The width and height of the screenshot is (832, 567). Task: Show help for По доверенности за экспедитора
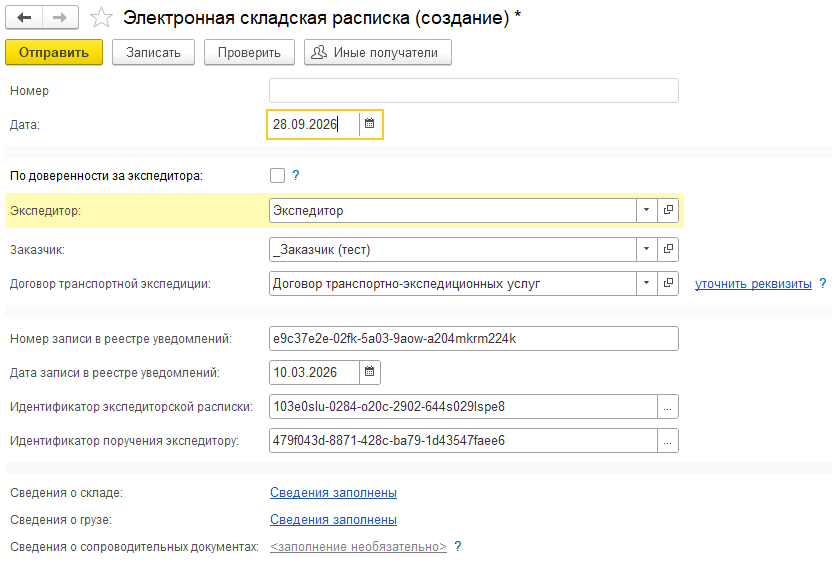click(x=296, y=175)
